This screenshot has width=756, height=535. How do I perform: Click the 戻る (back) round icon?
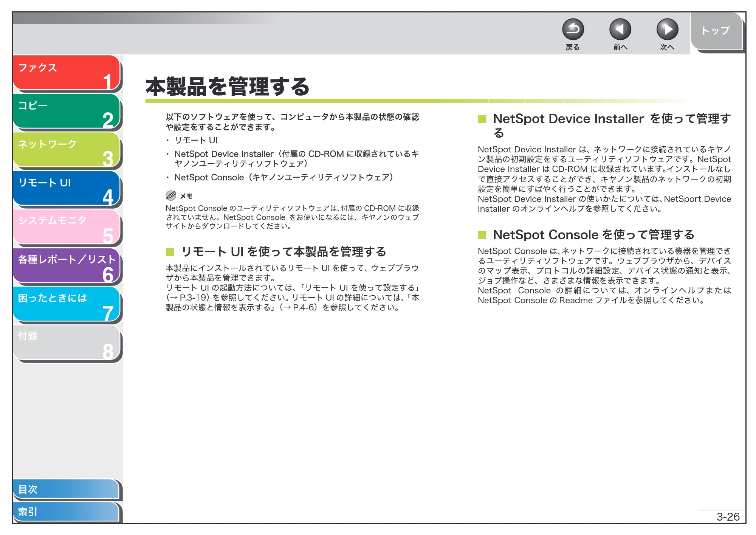[x=573, y=29]
